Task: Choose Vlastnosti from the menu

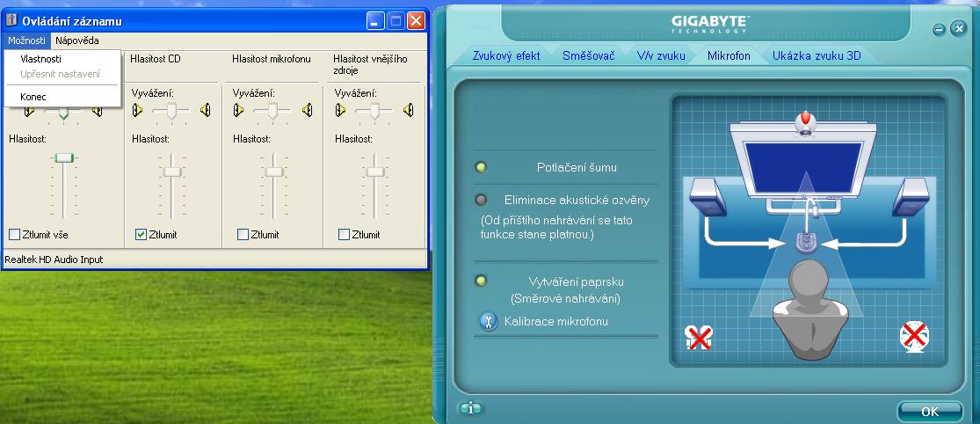Action: click(62, 59)
